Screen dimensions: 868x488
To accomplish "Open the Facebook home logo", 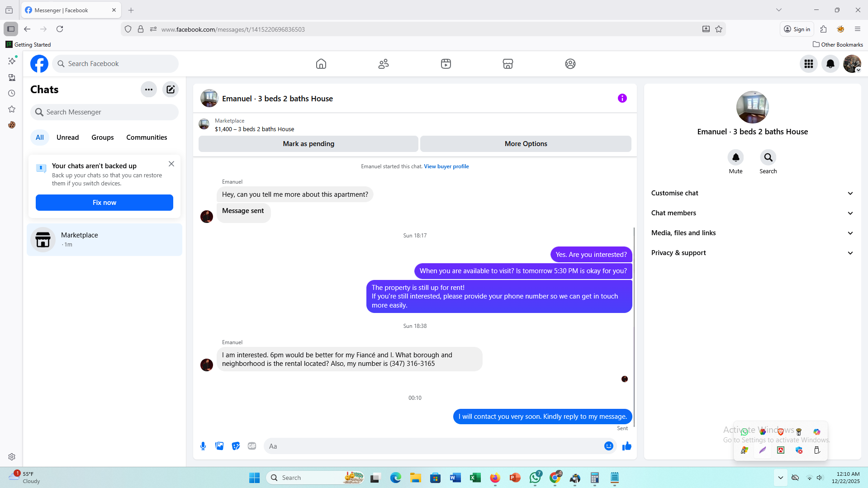I will click(x=39, y=64).
